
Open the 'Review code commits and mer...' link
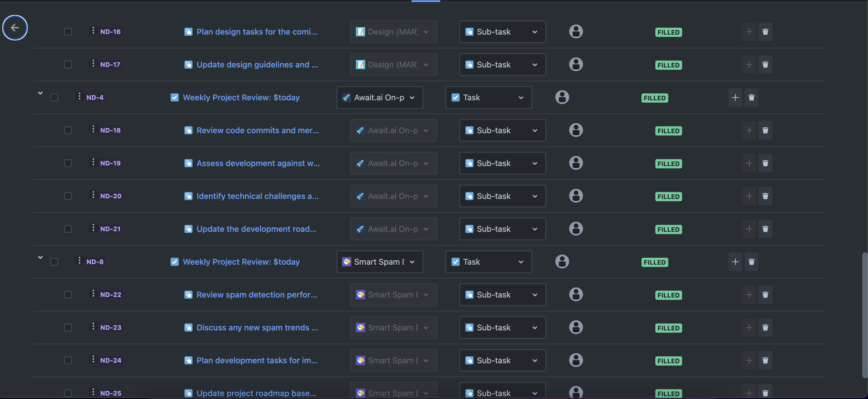257,130
